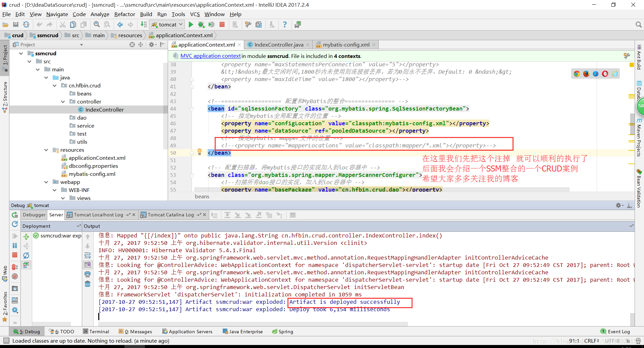Switch to IndexController.java editor tab
The image size is (644, 348).
278,45
